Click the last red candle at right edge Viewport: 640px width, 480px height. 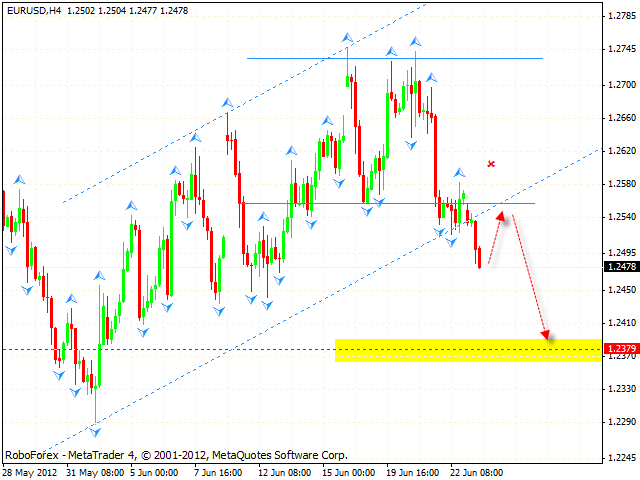479,257
